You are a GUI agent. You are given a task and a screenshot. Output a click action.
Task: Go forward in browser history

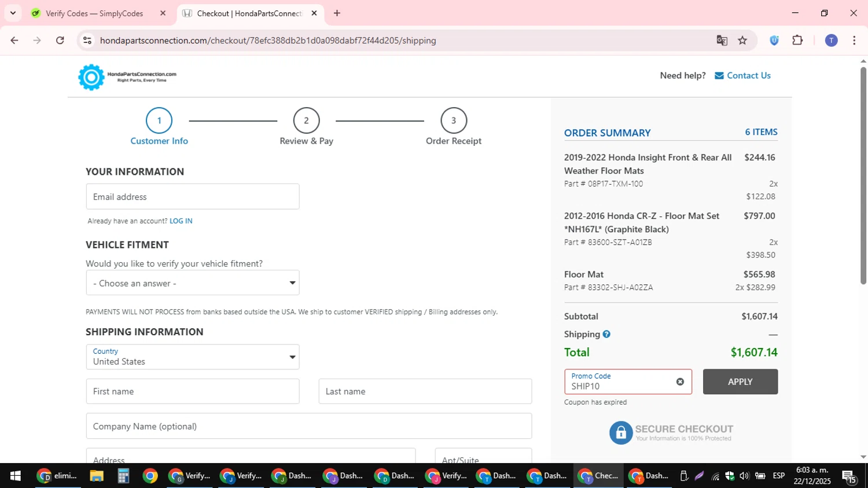pyautogui.click(x=37, y=41)
